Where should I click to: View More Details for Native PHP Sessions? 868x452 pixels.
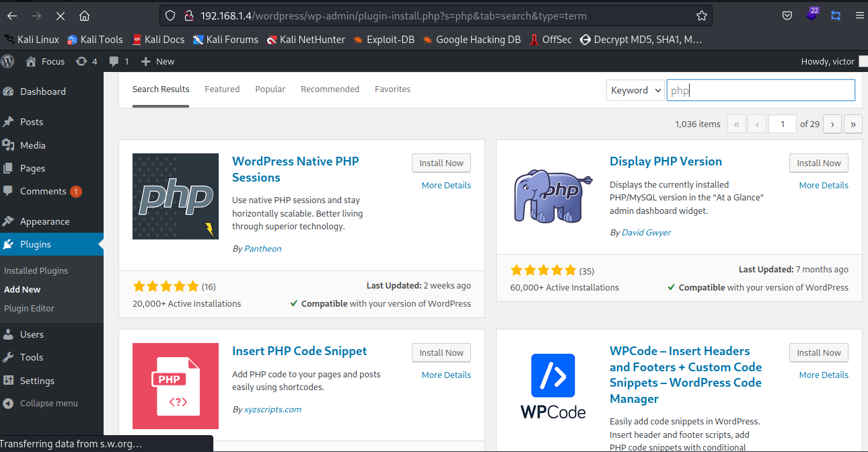coord(446,185)
